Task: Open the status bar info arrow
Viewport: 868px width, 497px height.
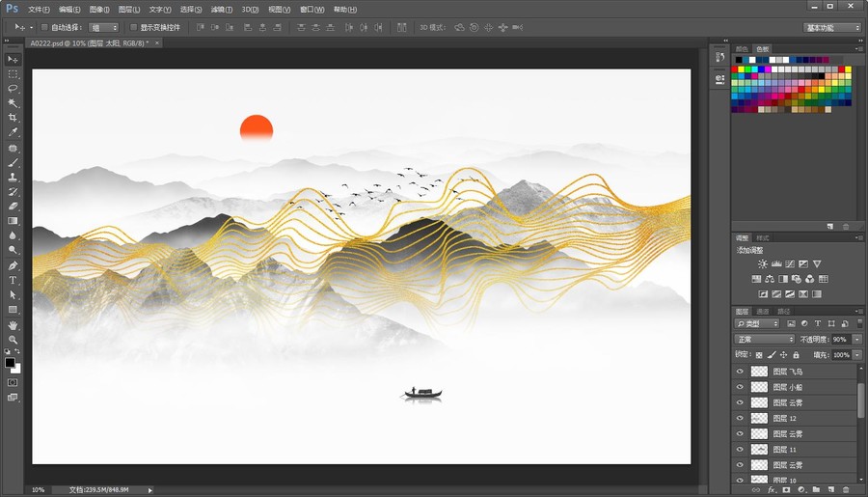Action: [150, 490]
